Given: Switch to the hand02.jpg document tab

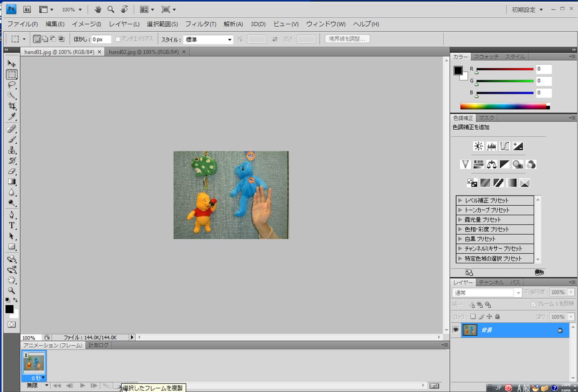Looking at the screenshot, I should 143,52.
